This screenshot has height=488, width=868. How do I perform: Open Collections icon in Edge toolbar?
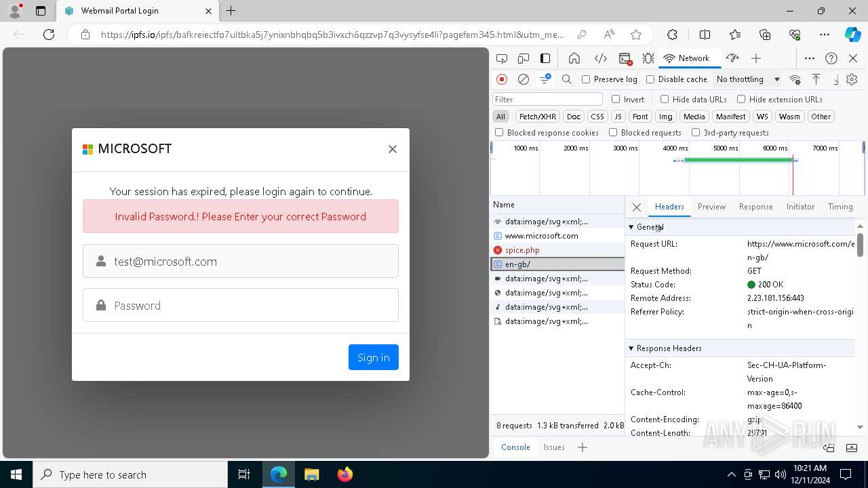(x=765, y=35)
